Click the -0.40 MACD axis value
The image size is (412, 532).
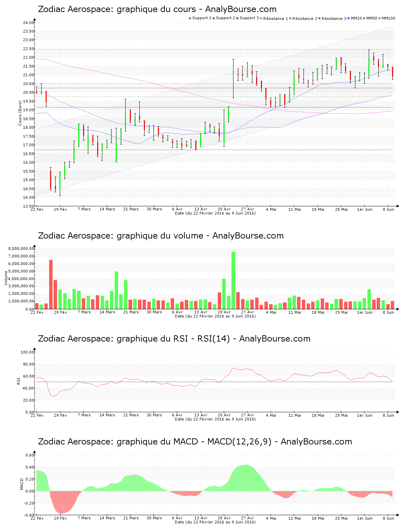(x=29, y=515)
